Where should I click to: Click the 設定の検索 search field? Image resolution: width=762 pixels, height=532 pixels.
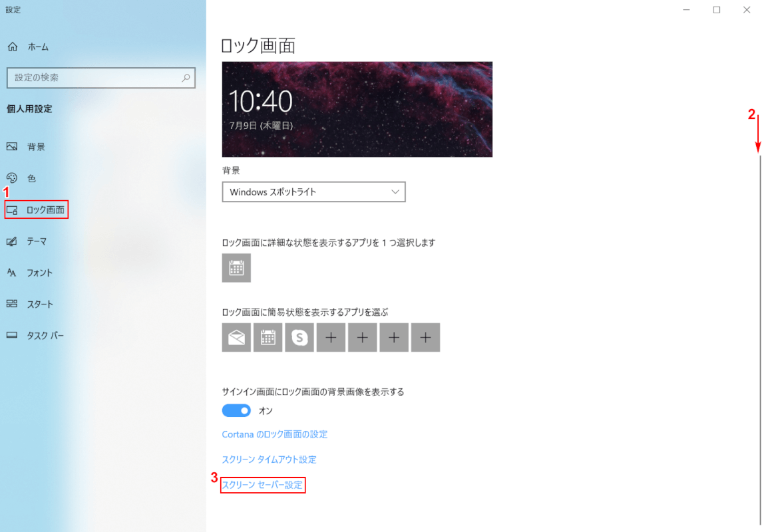(x=93, y=78)
